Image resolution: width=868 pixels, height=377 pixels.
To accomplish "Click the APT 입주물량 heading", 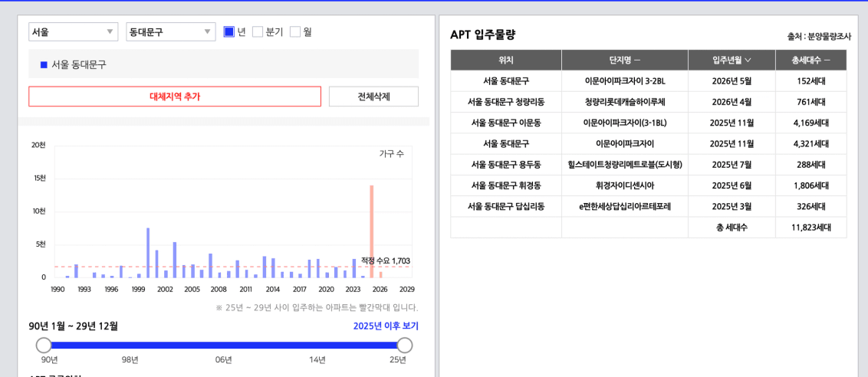I will (x=483, y=35).
